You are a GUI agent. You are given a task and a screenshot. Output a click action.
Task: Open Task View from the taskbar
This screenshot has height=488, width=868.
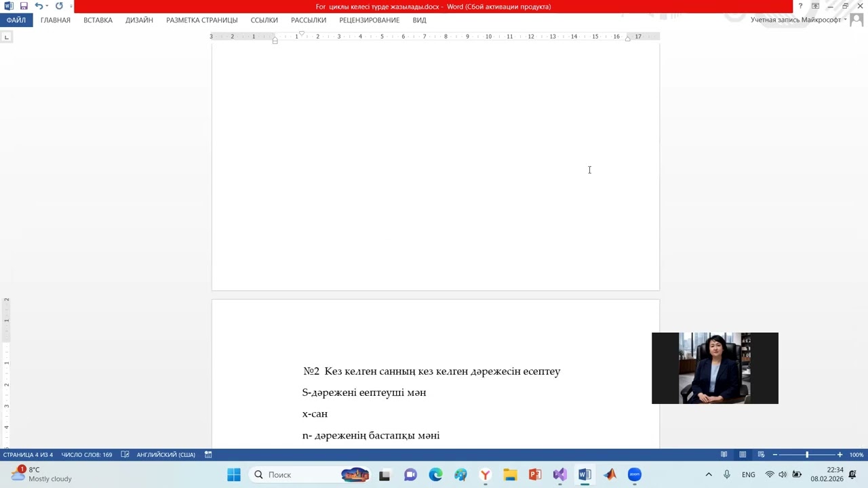coord(384,474)
